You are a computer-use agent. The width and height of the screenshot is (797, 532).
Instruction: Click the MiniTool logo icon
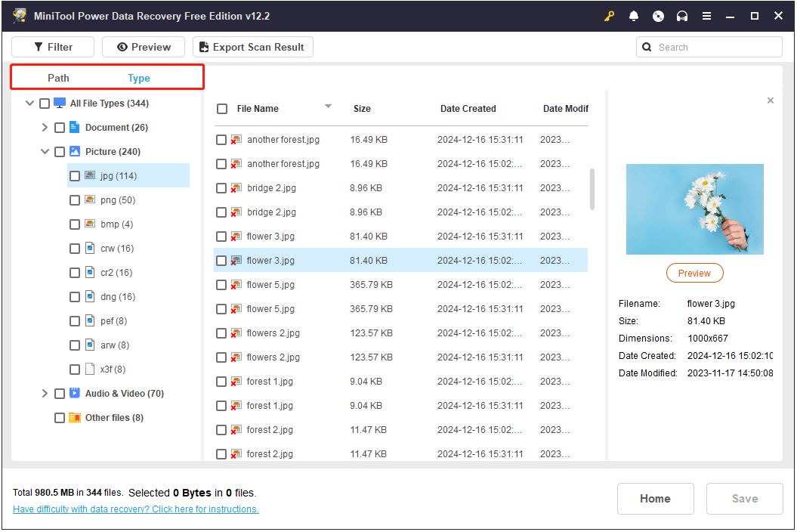pyautogui.click(x=19, y=15)
